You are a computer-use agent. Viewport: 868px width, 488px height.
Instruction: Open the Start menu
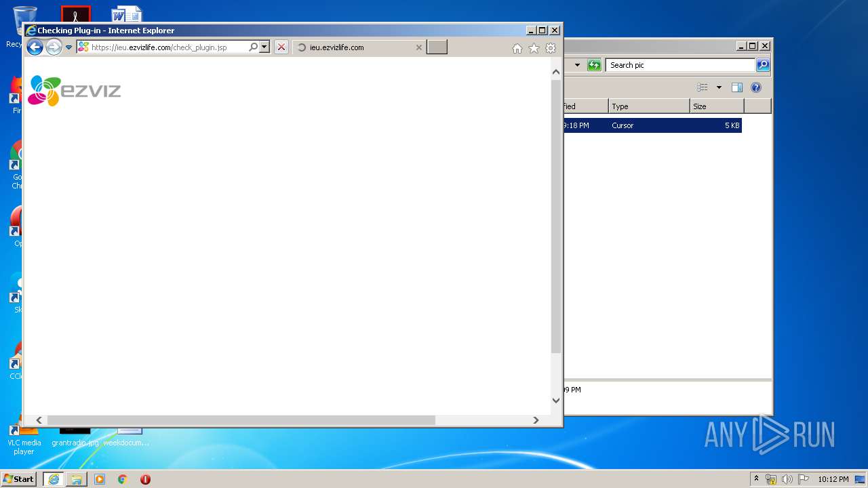[19, 479]
